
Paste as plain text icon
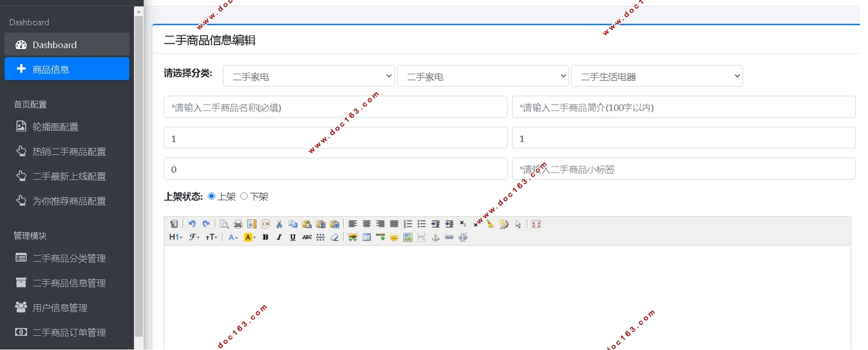pos(320,224)
